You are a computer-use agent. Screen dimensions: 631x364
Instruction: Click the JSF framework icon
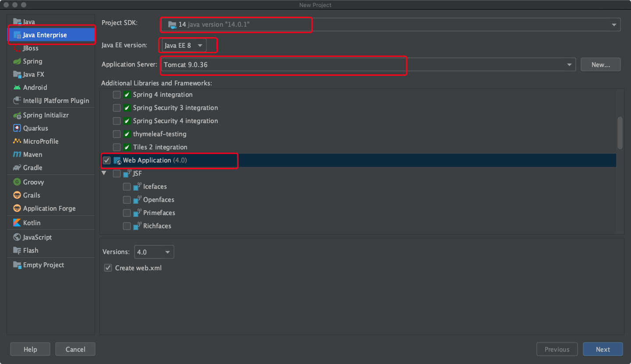(x=127, y=174)
